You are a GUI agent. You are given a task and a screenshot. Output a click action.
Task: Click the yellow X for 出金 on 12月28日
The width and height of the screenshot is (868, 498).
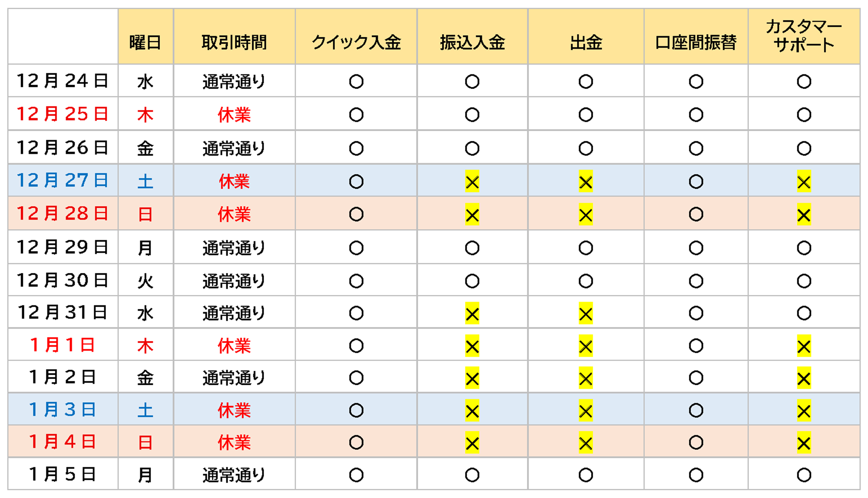coord(585,215)
